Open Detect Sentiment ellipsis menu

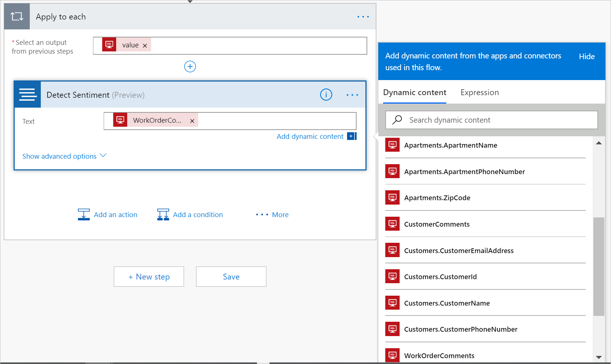click(x=352, y=95)
